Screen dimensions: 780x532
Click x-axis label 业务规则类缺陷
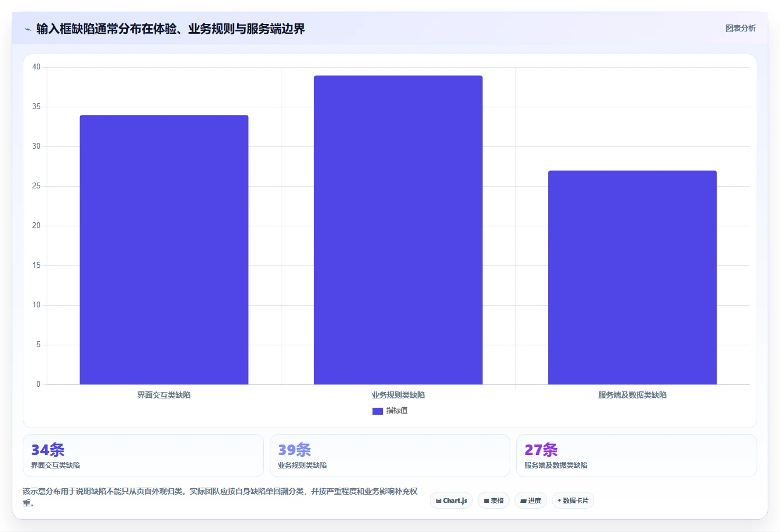(x=398, y=395)
